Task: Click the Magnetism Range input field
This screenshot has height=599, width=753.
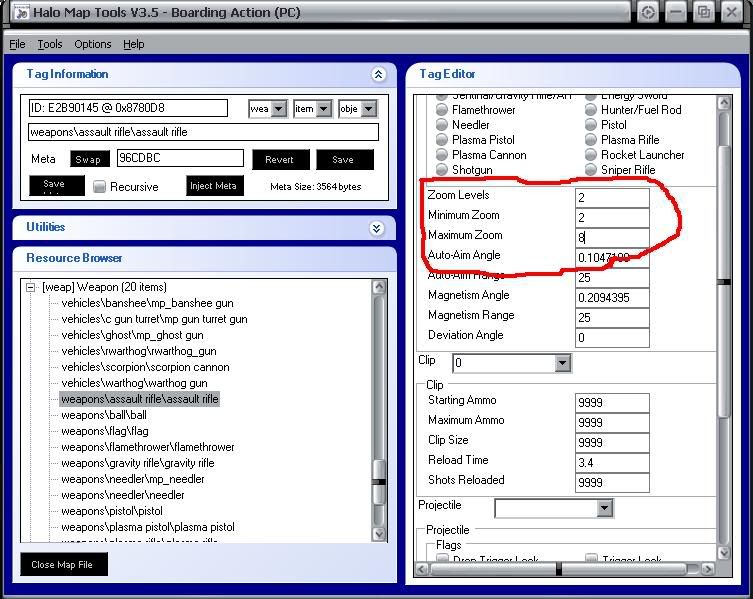Action: click(x=612, y=318)
